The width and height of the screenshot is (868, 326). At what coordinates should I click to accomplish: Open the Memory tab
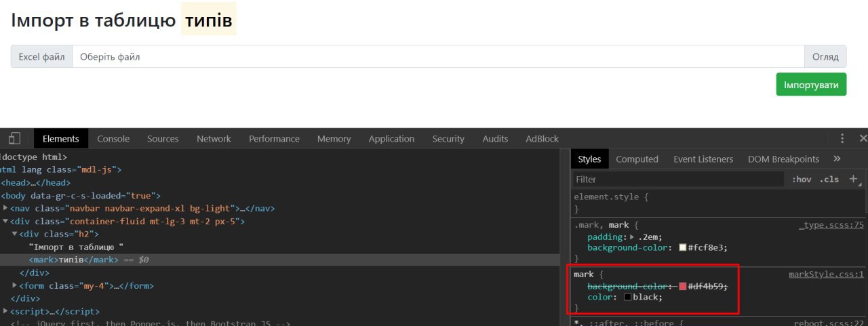[x=334, y=138]
